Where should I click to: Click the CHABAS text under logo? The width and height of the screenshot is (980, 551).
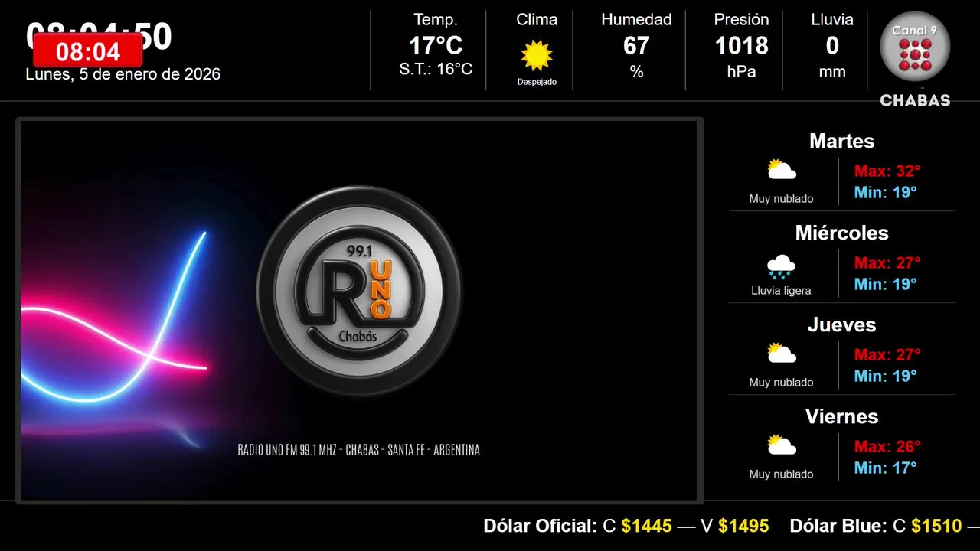(915, 100)
